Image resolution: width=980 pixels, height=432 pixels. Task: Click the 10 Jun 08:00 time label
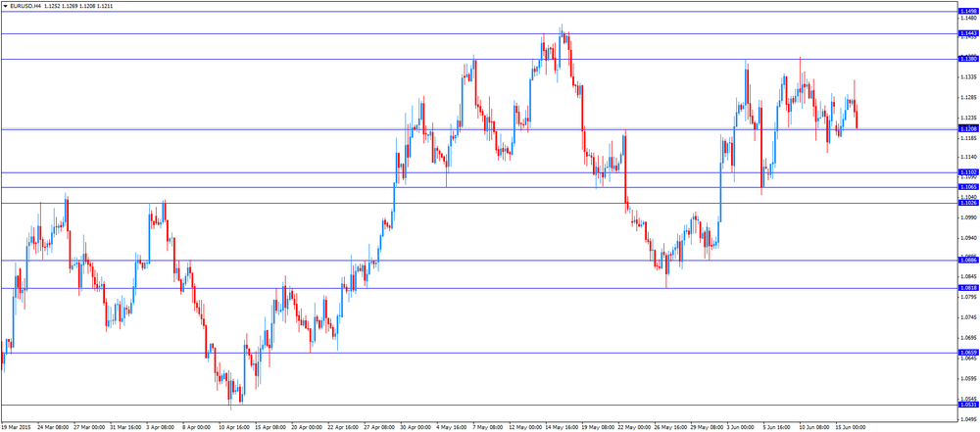coord(814,428)
